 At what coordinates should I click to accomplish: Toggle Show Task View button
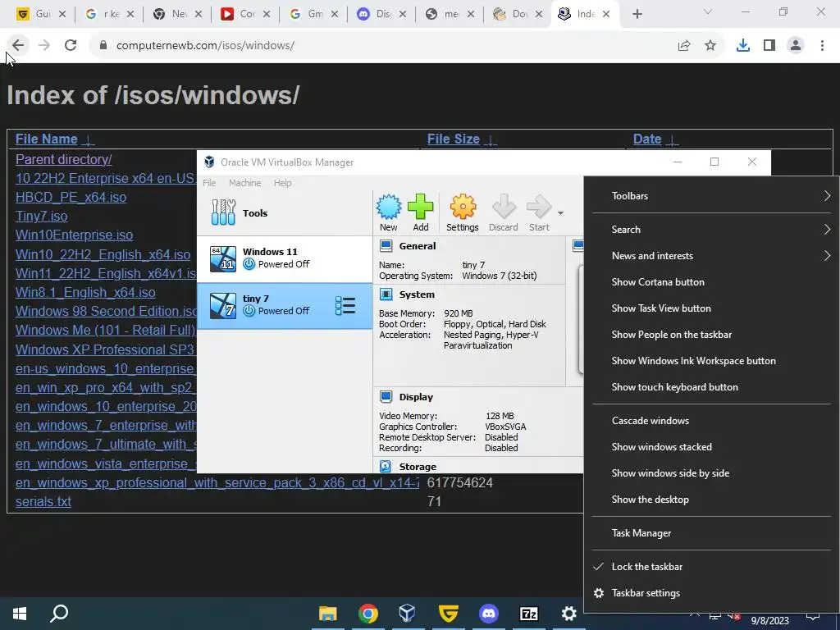point(711,308)
